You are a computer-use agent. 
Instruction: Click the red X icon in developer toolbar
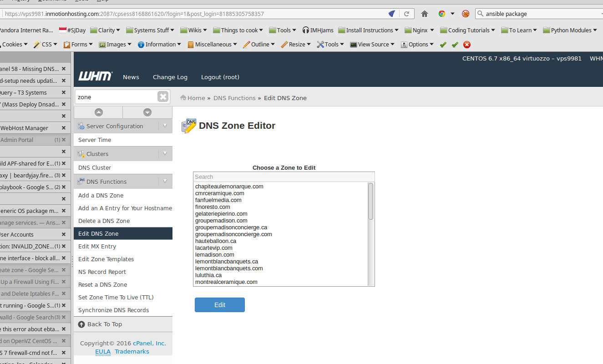(x=466, y=45)
